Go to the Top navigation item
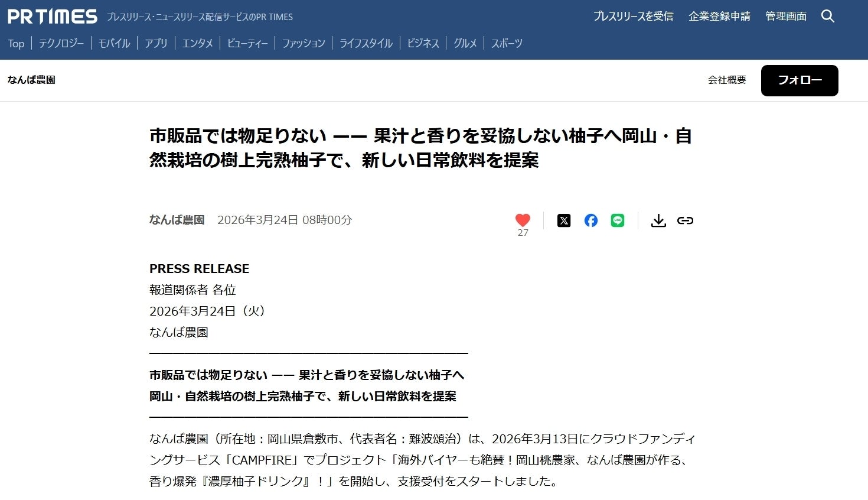This screenshot has width=868, height=500. coord(16,43)
